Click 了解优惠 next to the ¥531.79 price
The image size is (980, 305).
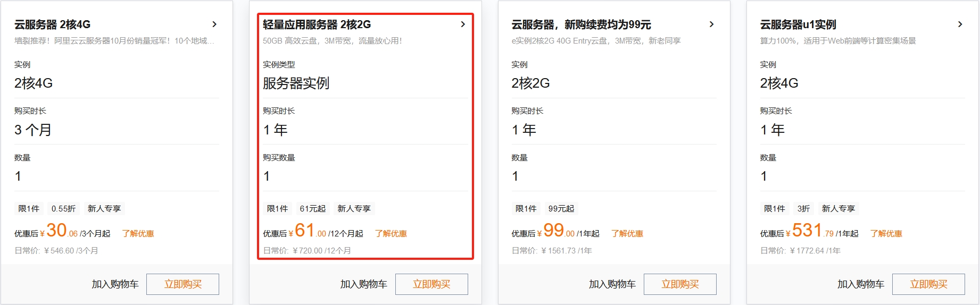[886, 234]
